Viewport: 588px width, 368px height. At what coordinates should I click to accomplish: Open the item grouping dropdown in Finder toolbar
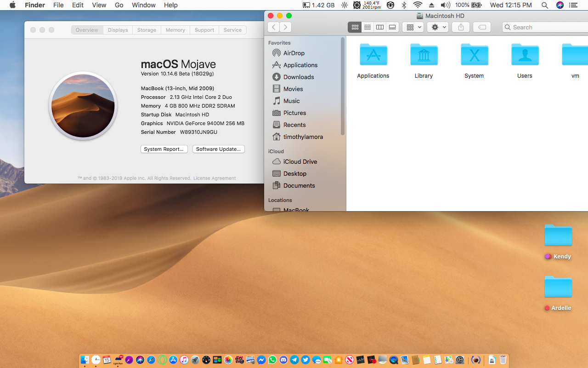[413, 27]
